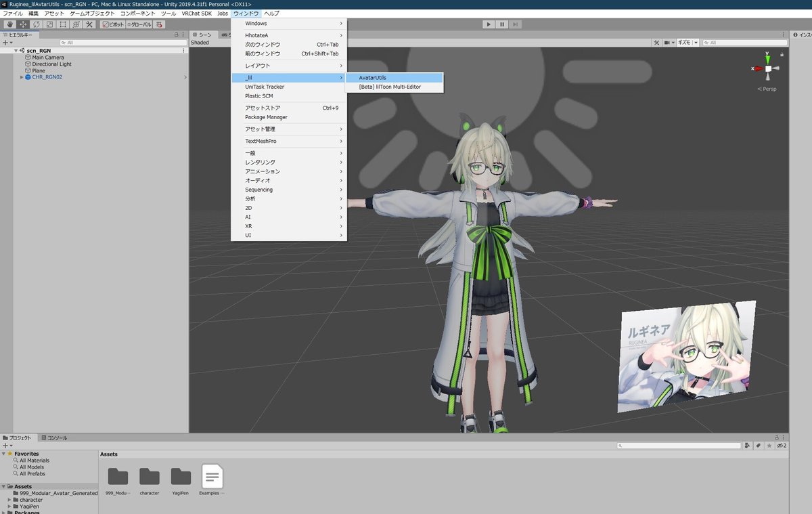The image size is (812, 514).
Task: Open the scn_RGN scene options menu
Action: (184, 51)
